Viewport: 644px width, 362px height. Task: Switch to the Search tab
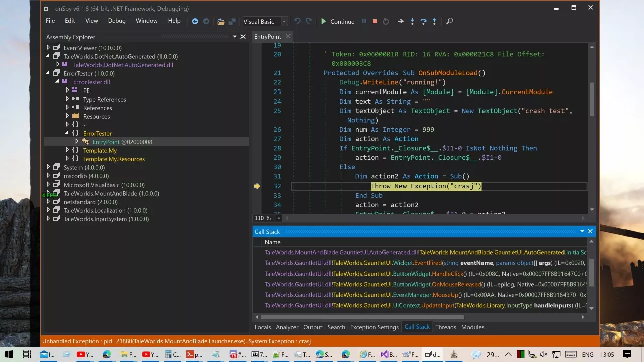click(336, 327)
